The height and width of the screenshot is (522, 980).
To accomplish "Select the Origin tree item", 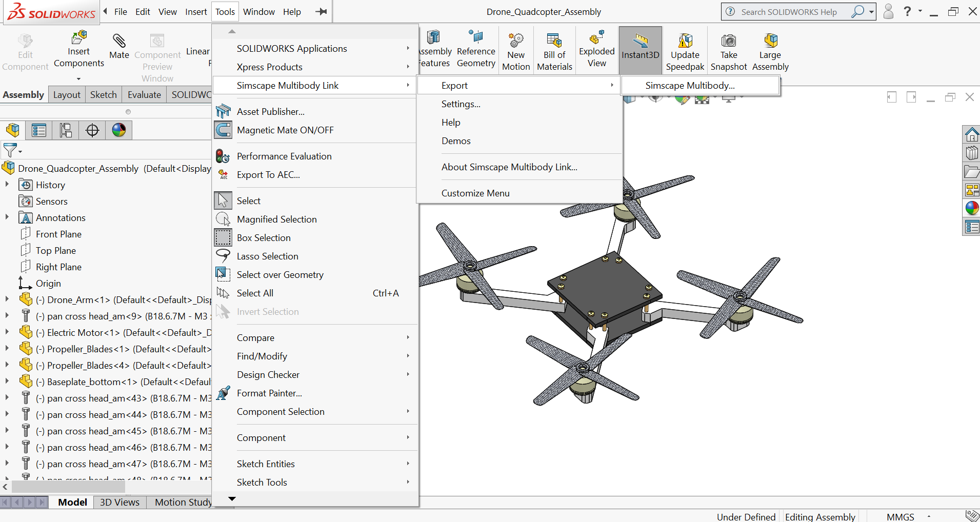I will [x=48, y=284].
